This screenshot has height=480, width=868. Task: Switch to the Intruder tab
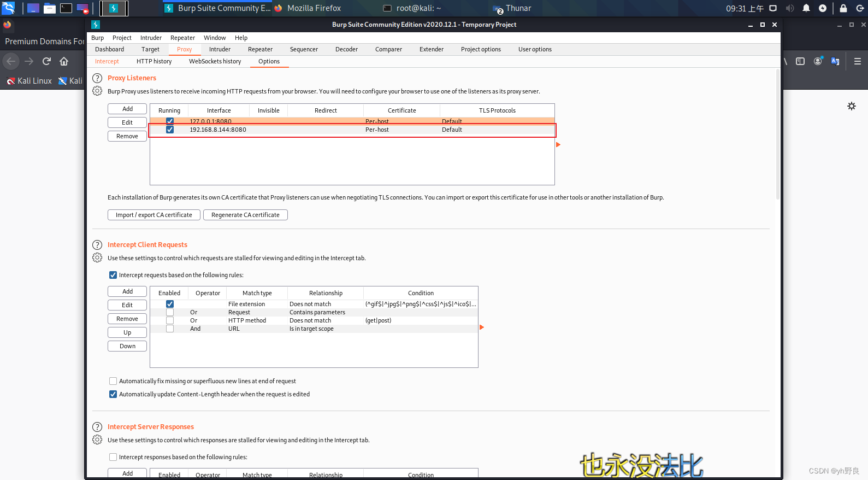click(220, 49)
